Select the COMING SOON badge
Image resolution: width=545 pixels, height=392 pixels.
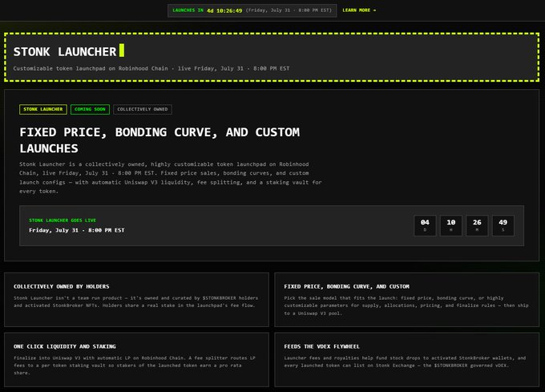pos(90,110)
